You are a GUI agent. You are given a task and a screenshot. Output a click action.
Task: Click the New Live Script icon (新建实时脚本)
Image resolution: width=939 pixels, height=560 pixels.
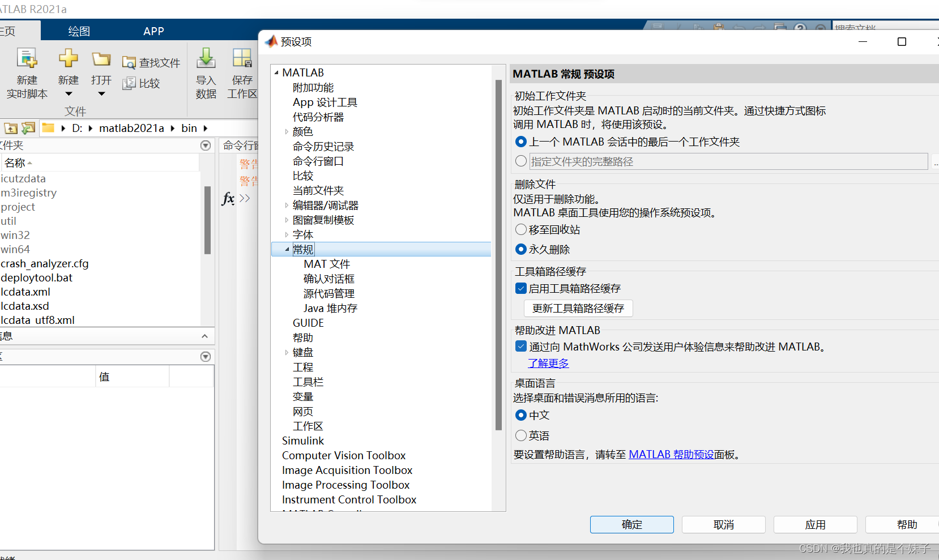tap(27, 58)
